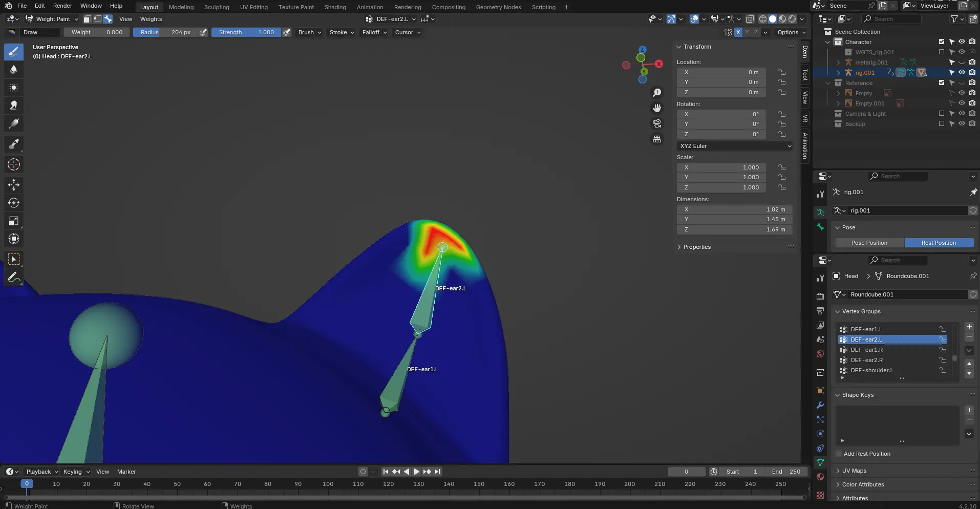
Task: Toggle the Referance collection checkbox
Action: (942, 83)
